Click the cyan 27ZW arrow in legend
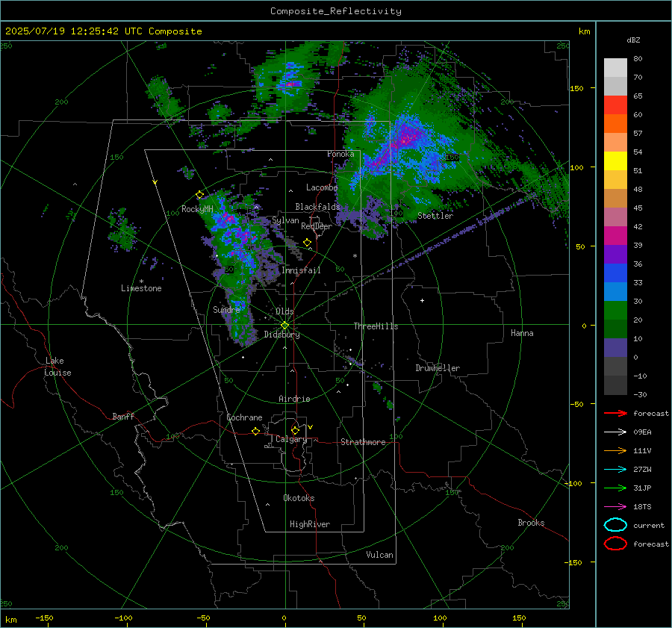672x628 pixels. (615, 470)
